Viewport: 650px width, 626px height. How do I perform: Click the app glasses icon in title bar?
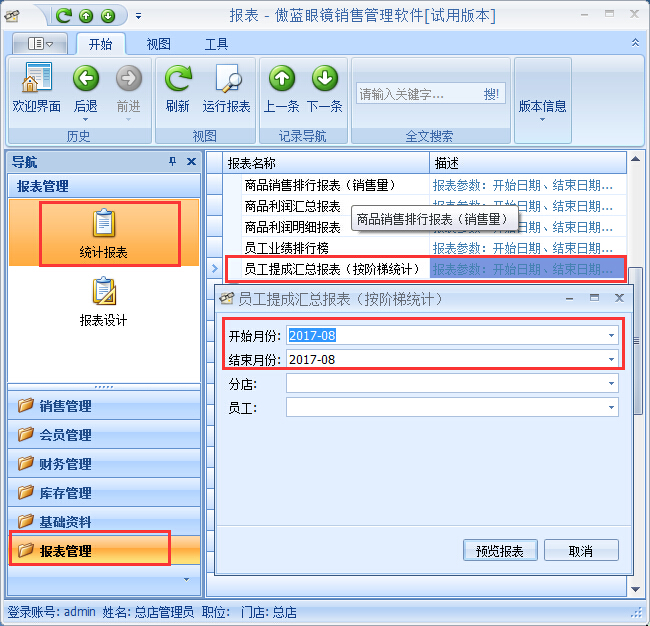[11, 16]
